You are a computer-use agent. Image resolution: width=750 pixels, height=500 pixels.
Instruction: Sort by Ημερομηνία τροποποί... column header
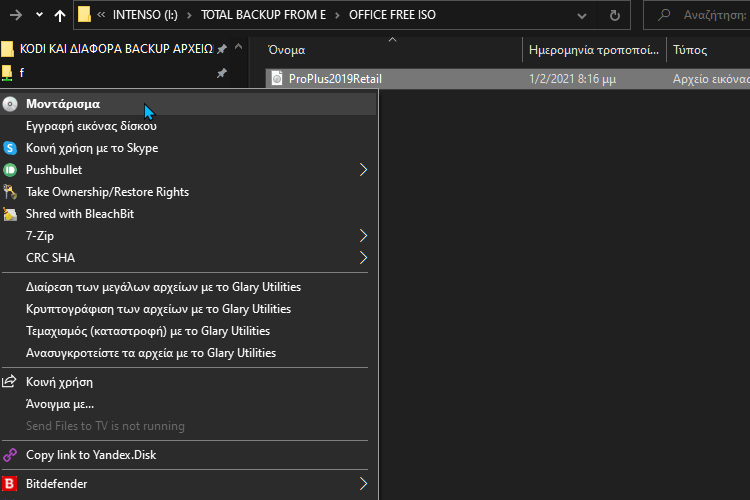pyautogui.click(x=594, y=50)
